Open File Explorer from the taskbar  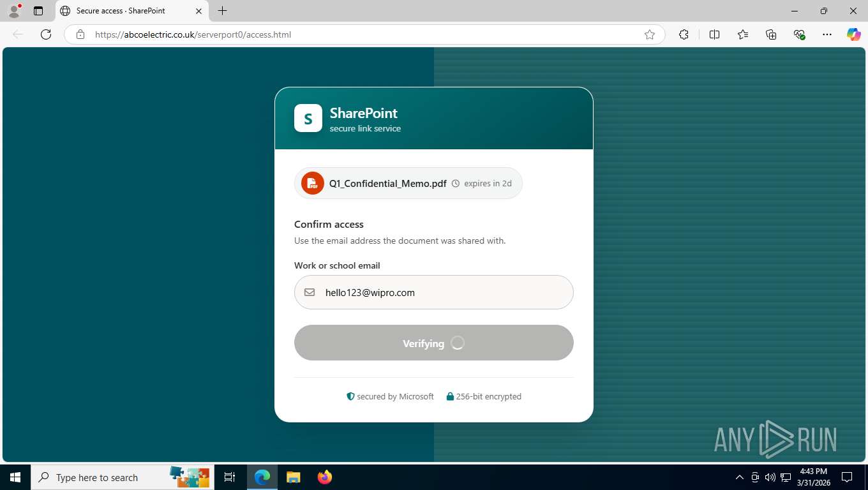pyautogui.click(x=293, y=477)
